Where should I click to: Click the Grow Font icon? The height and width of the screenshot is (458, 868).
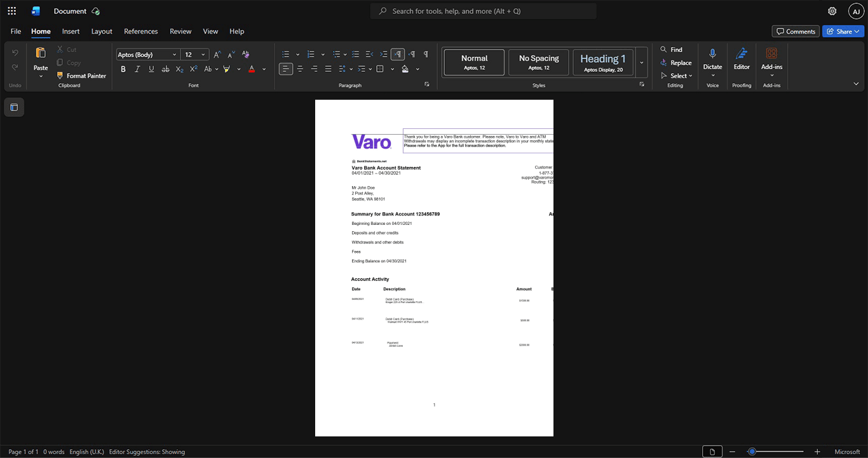217,55
